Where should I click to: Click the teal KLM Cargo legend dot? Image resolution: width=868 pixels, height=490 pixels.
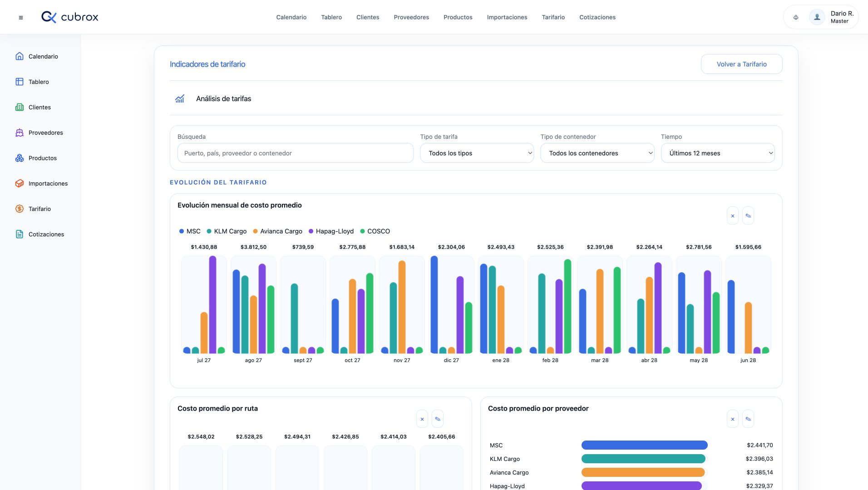pos(209,231)
